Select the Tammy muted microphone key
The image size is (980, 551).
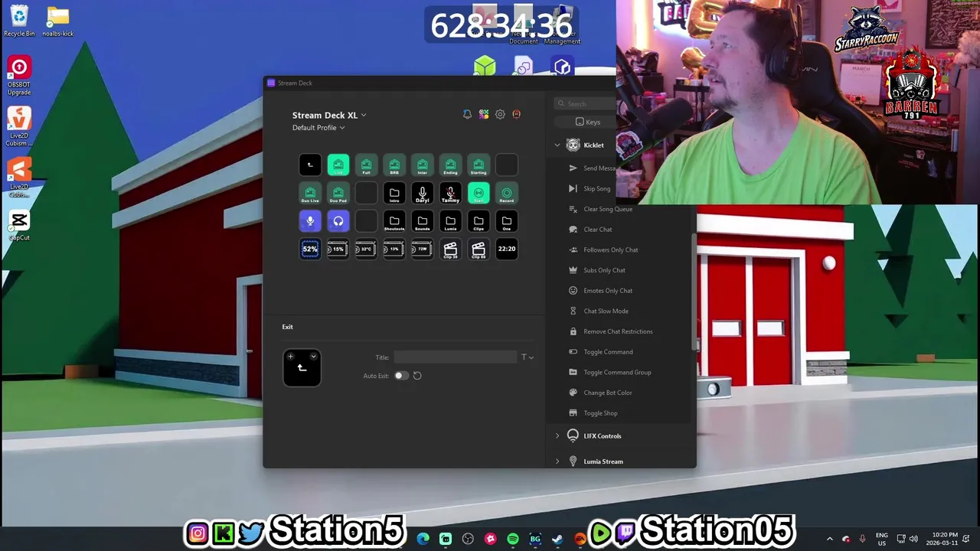(450, 193)
